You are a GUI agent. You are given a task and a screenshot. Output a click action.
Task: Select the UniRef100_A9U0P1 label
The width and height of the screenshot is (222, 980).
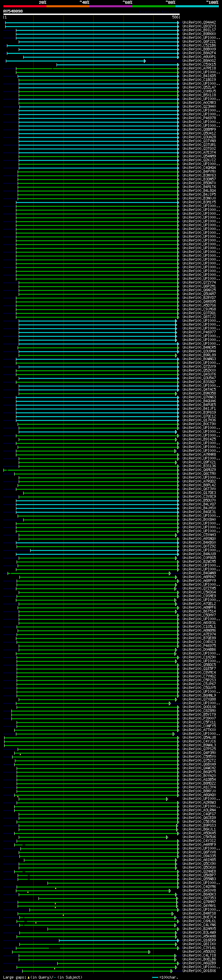(x=199, y=57)
